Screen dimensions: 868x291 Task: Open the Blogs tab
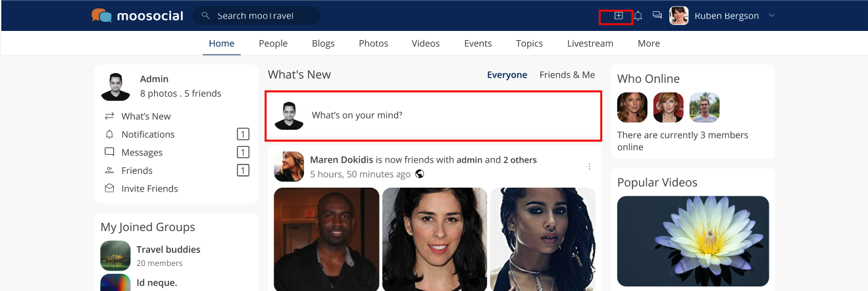click(323, 43)
